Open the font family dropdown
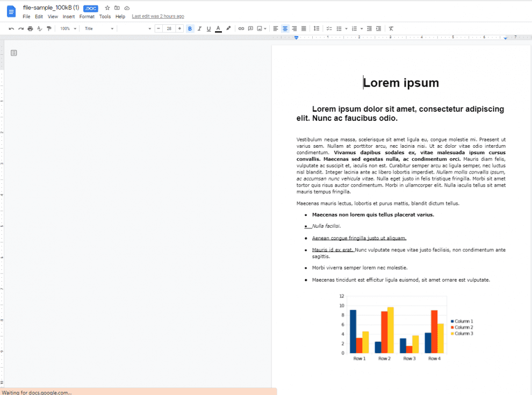 tap(135, 28)
